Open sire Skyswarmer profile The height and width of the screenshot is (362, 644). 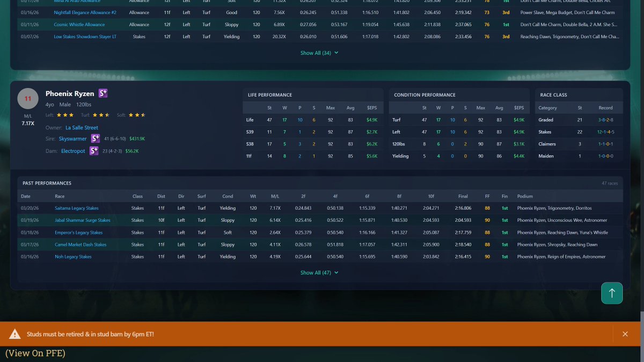coord(74,138)
